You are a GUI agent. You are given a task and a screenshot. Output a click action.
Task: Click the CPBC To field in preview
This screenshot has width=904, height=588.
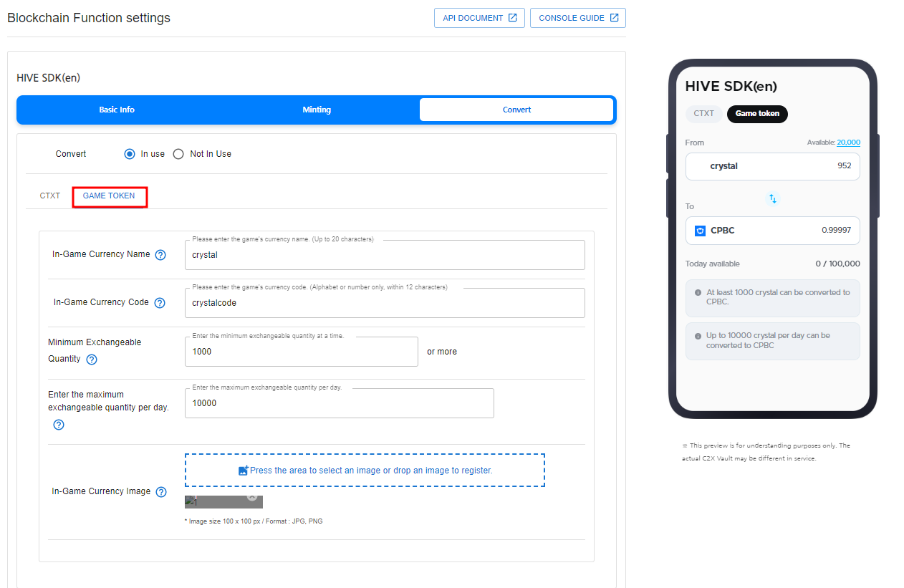click(772, 231)
